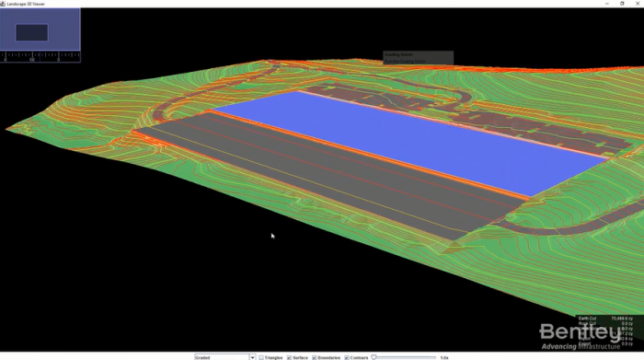This screenshot has height=360, width=644.
Task: Close the Landscape 3D Viewer window
Action: (638, 4)
